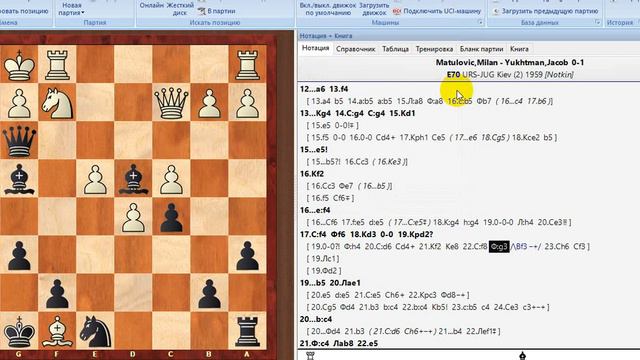The image size is (640, 360).
Task: Click variation move 19.Лc1
Action: [x=325, y=259]
